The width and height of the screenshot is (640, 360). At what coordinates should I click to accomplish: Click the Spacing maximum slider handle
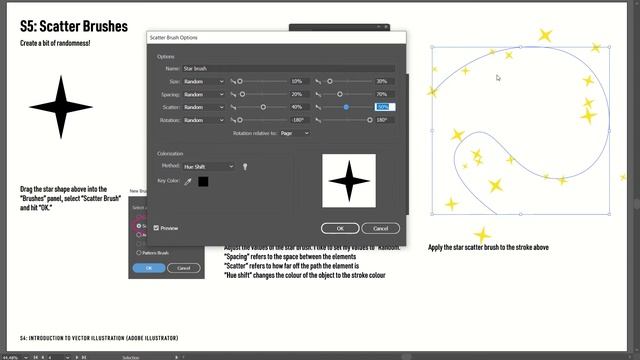click(x=340, y=94)
